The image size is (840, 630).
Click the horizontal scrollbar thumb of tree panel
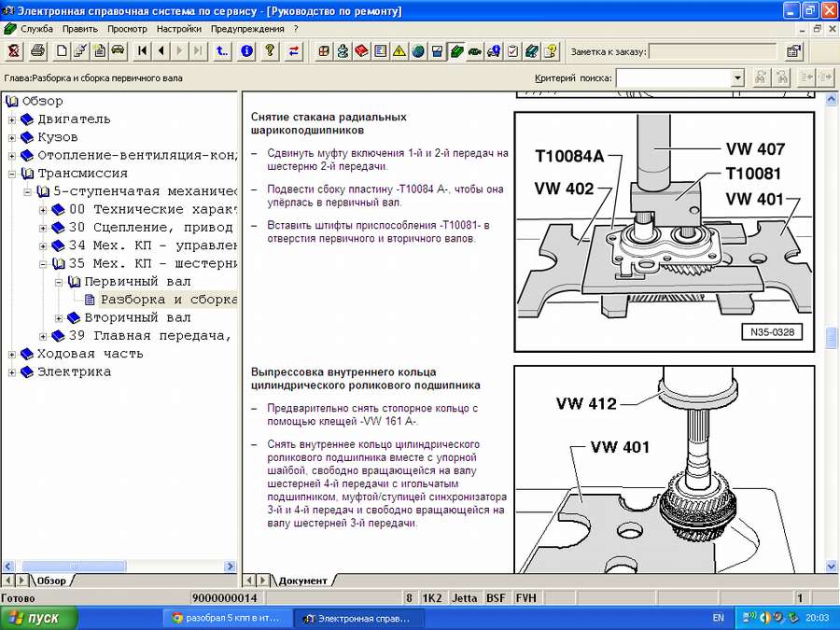73,567
